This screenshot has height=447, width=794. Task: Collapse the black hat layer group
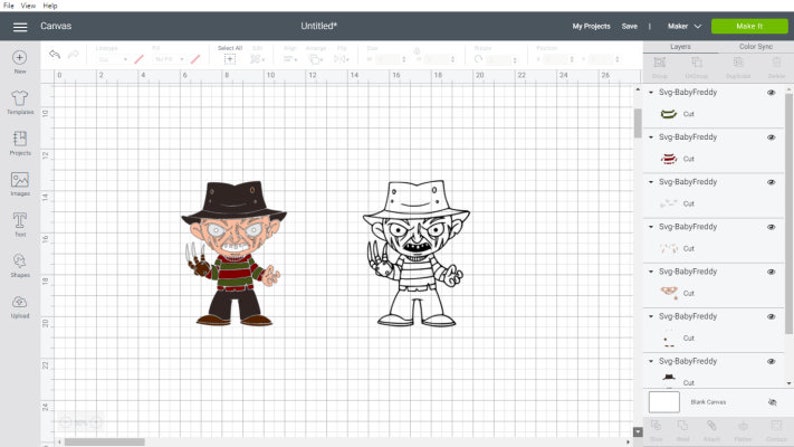click(x=651, y=361)
